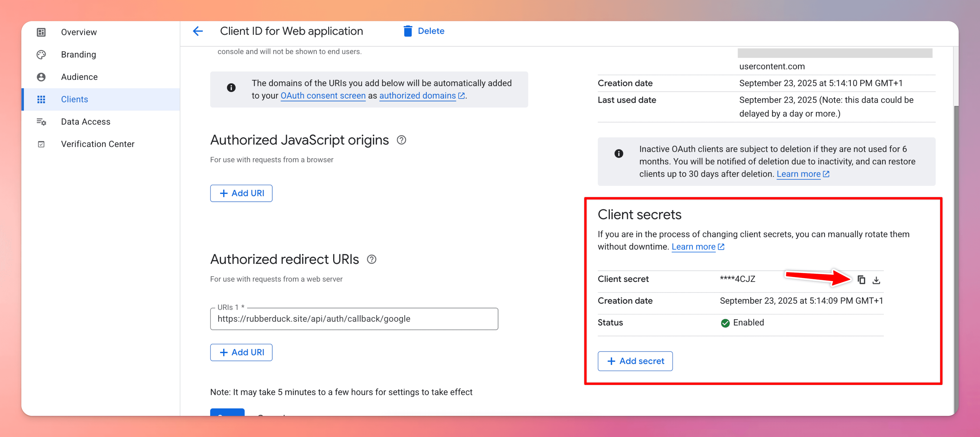The height and width of the screenshot is (437, 980).
Task: Click the Verification Center checkbox icon
Action: 41,144
